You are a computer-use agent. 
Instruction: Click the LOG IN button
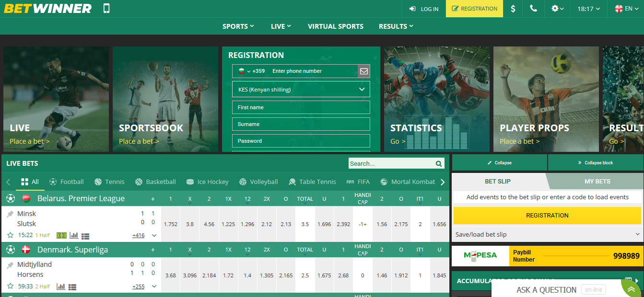point(424,9)
